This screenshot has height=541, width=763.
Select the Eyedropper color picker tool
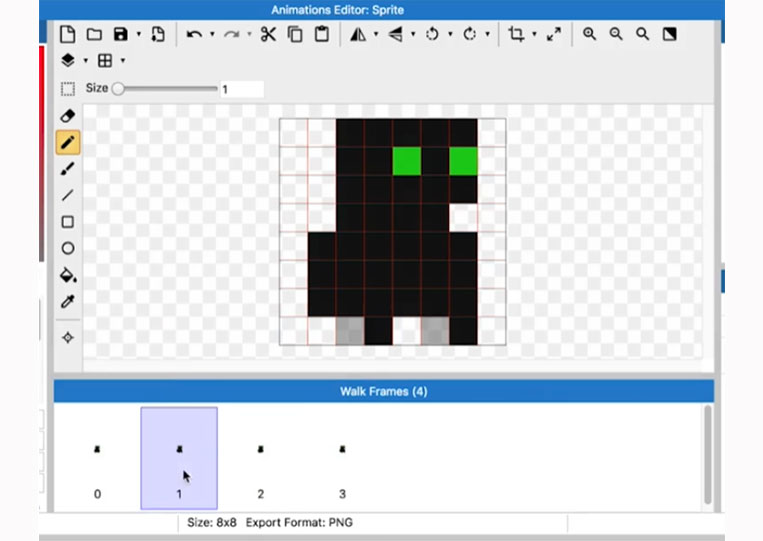coord(68,301)
